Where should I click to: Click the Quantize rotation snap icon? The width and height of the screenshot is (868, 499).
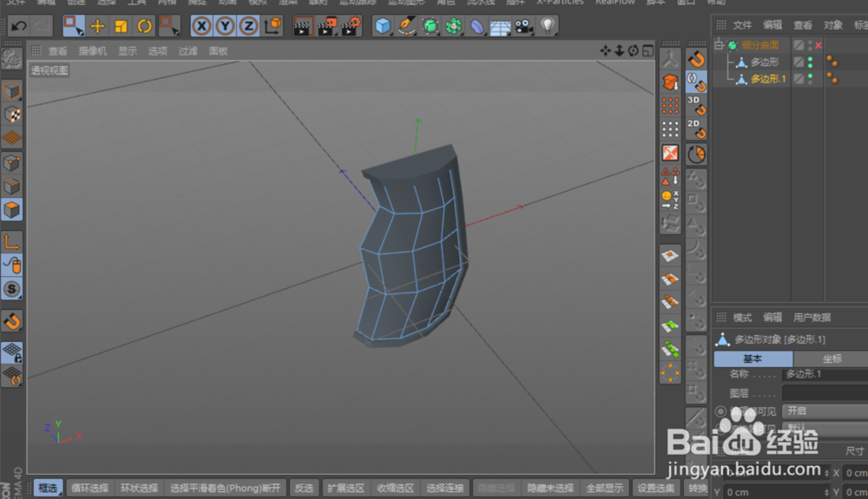(x=696, y=154)
